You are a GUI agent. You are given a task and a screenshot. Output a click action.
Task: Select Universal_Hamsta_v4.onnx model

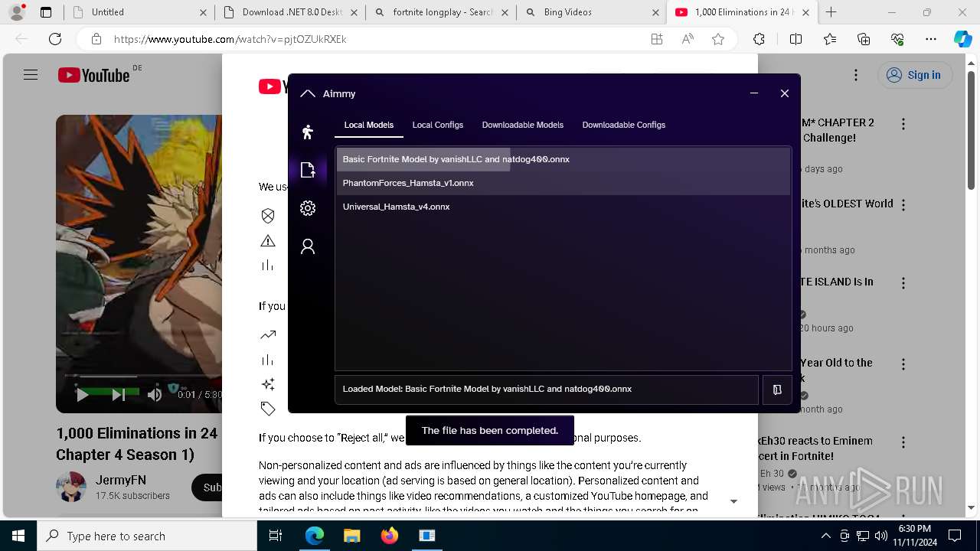pos(563,207)
